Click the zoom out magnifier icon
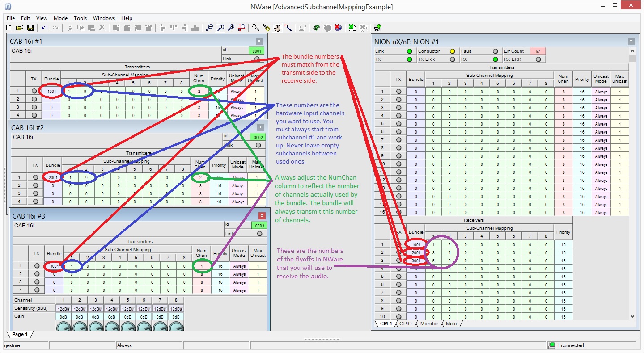The image size is (644, 353). (209, 28)
